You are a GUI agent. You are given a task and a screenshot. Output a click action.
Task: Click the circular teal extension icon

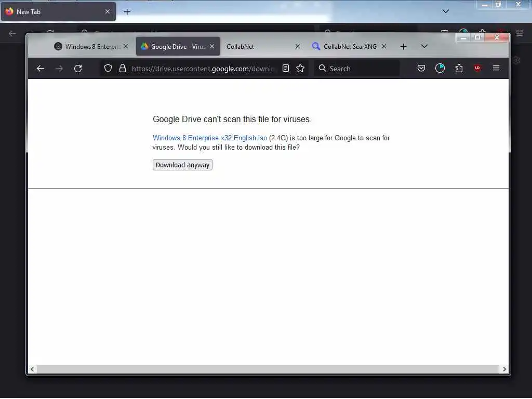coord(440,68)
